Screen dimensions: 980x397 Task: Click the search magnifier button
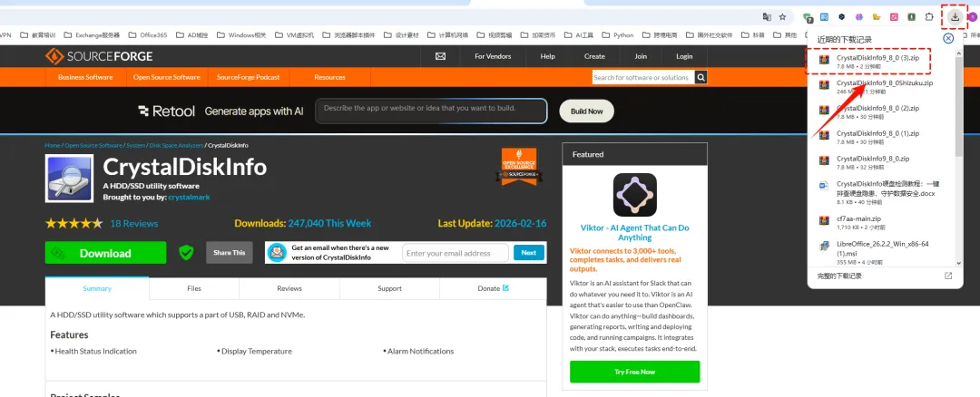point(701,77)
